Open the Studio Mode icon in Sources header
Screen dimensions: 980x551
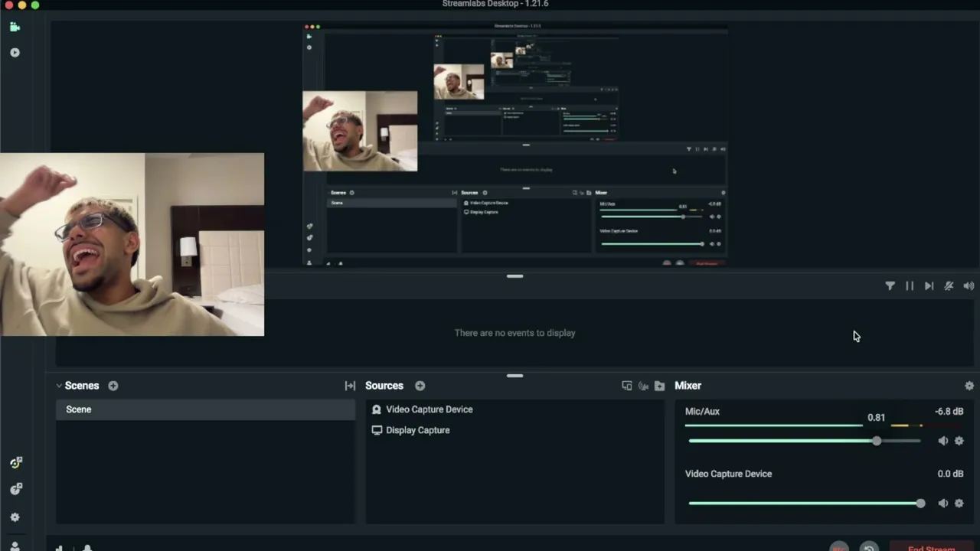tap(627, 386)
